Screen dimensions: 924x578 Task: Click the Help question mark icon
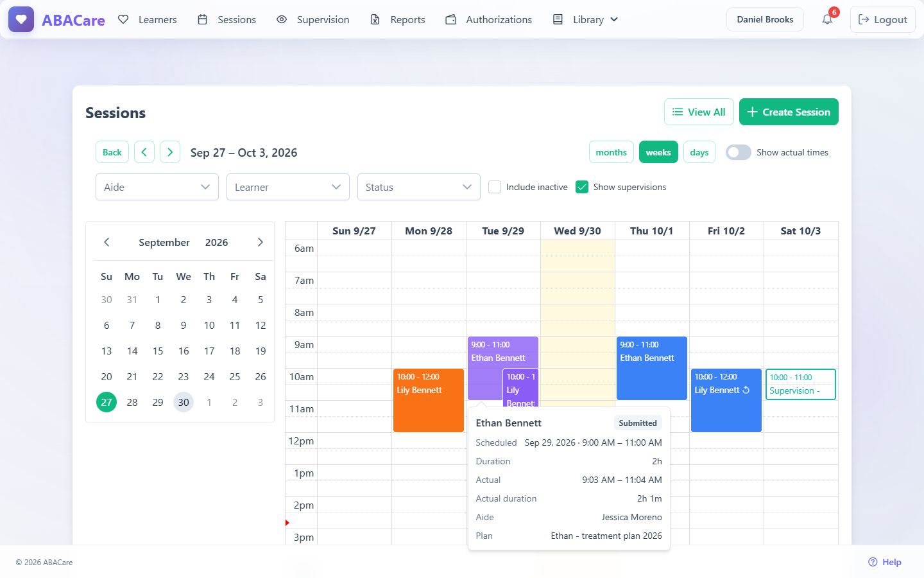tap(873, 562)
